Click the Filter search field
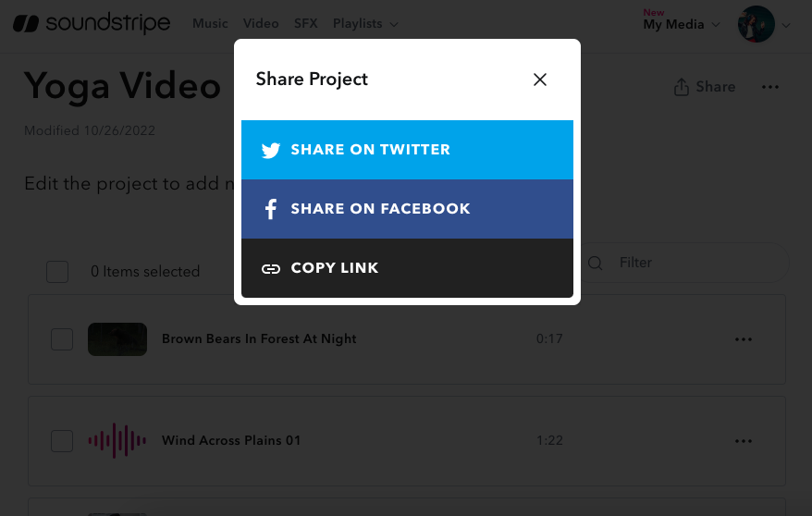The image size is (812, 516). [x=694, y=263]
